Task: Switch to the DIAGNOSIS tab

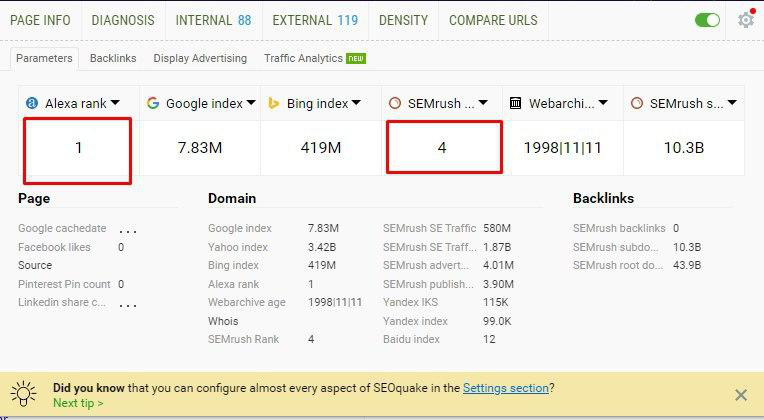Action: [123, 20]
